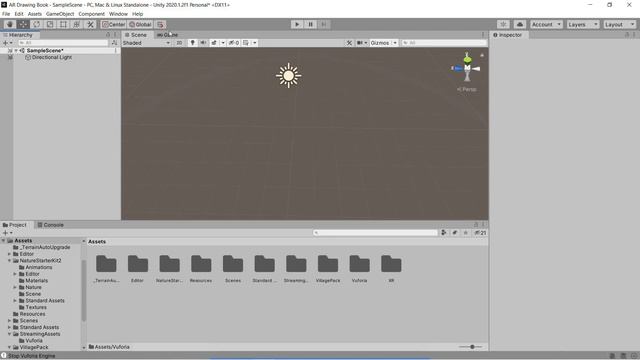
Task: Click the blue Z axis gizmo cone
Action: (x=457, y=68)
